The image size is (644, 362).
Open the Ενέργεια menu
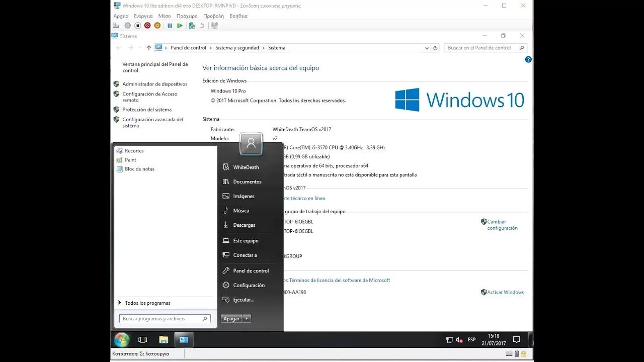pos(143,16)
